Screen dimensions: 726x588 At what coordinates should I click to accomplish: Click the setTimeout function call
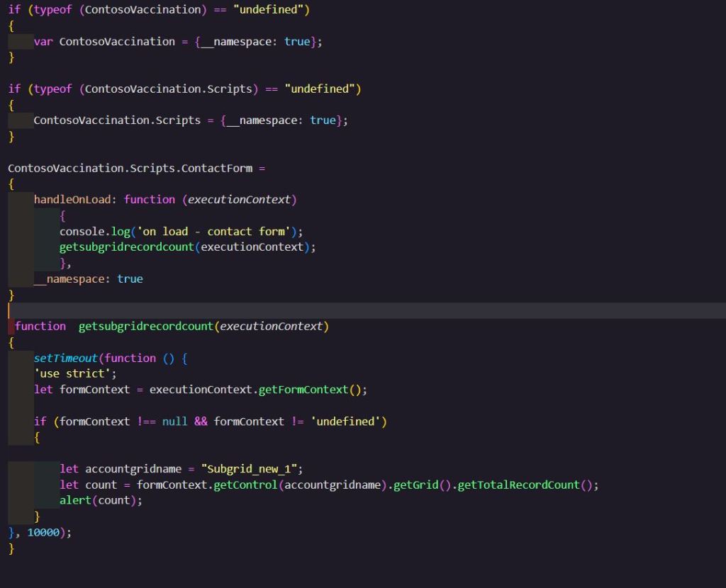click(x=66, y=358)
